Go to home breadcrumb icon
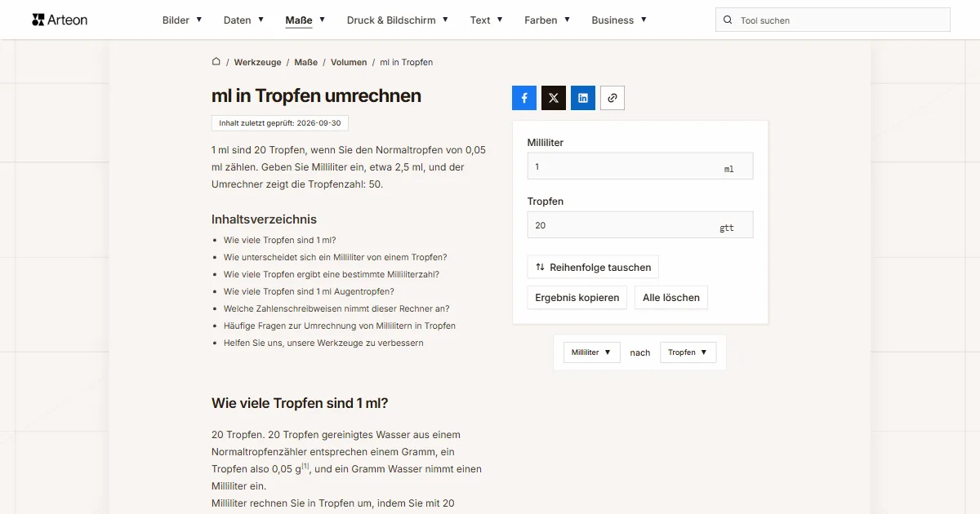The height and width of the screenshot is (514, 980). 216,62
